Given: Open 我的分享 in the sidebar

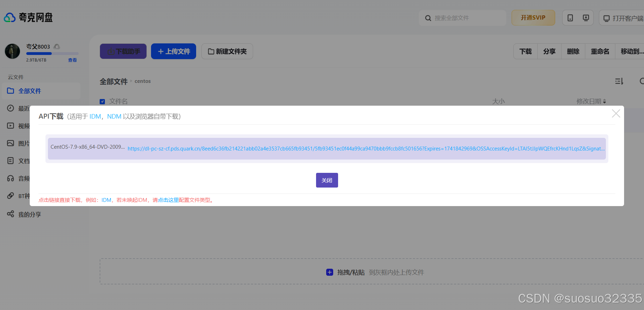Looking at the screenshot, I should pos(24,214).
